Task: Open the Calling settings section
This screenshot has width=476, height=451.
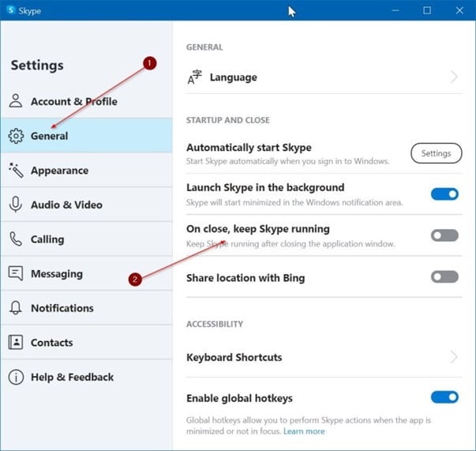Action: pos(87,239)
